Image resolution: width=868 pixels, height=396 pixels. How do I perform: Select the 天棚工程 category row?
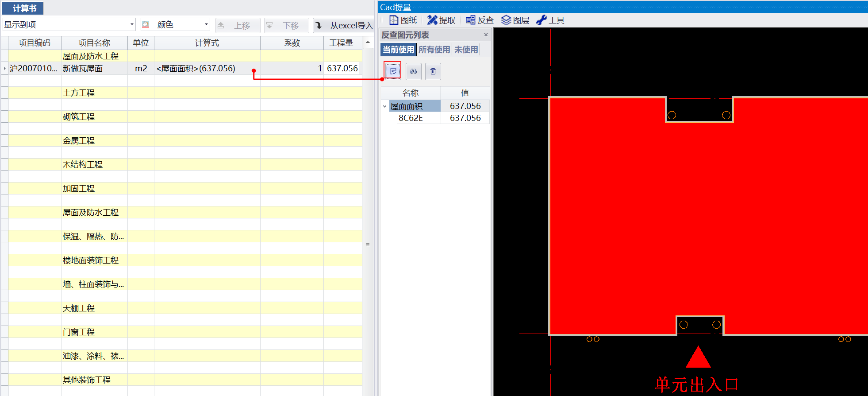[182, 308]
